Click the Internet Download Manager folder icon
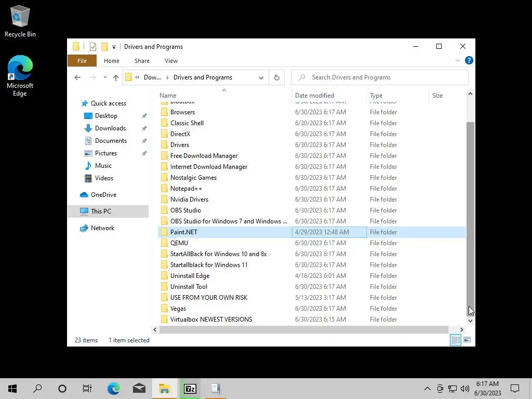The width and height of the screenshot is (532, 399). click(x=164, y=167)
